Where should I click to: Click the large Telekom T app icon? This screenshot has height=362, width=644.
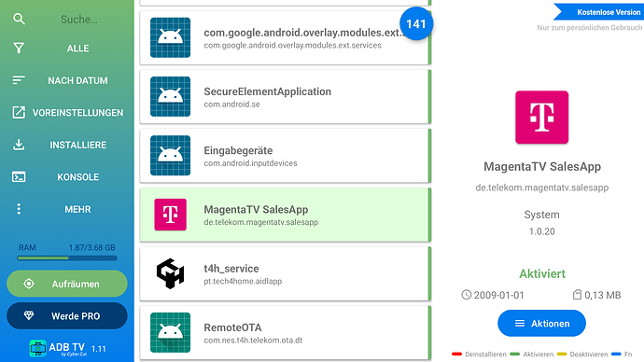[x=541, y=118]
